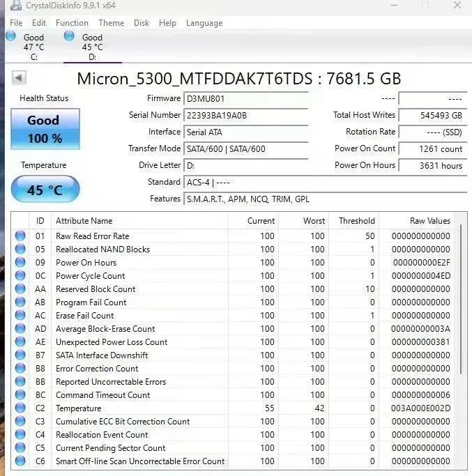Click Rotation Rate value ---- (SSD)

tap(432, 132)
